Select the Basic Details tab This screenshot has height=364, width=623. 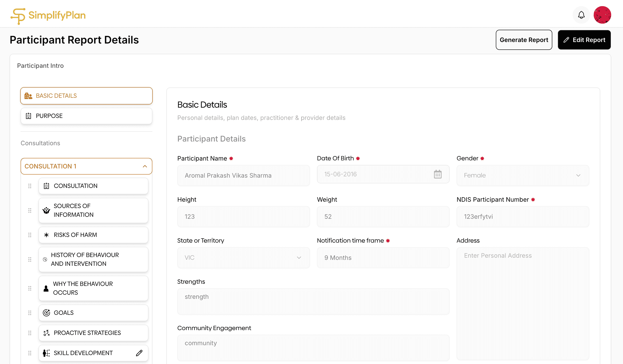pyautogui.click(x=86, y=96)
